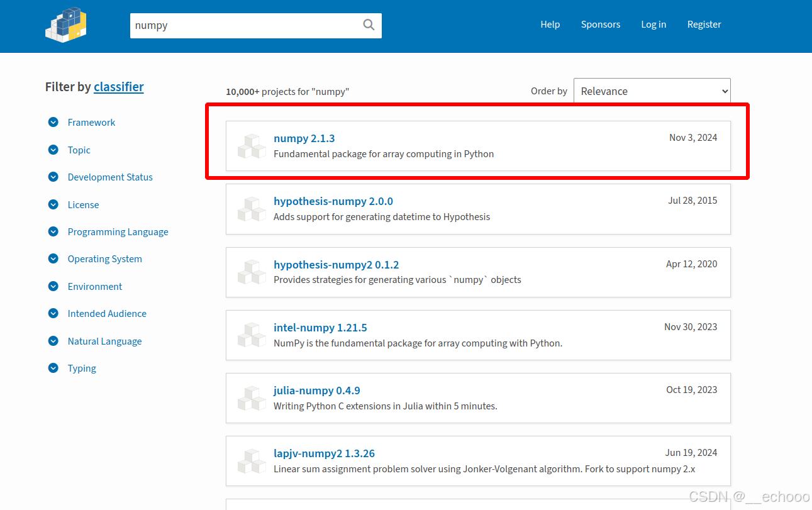This screenshot has width=812, height=510.
Task: Click the Jul 28, 2015 release date
Action: tap(692, 201)
